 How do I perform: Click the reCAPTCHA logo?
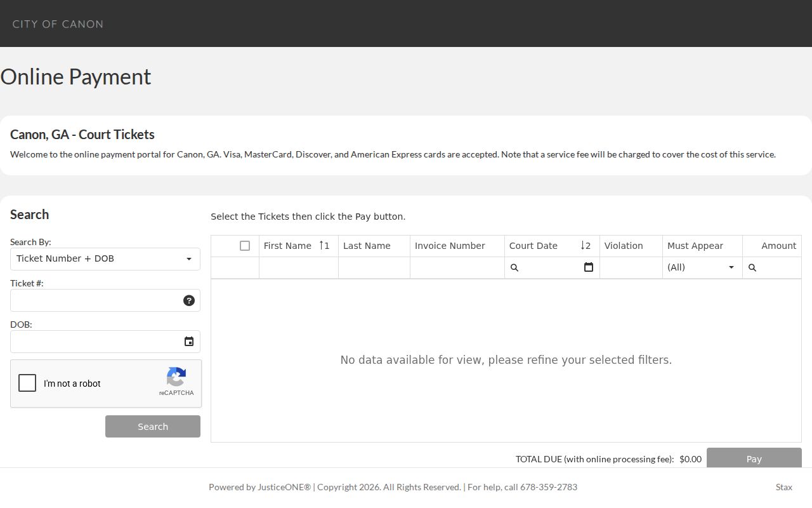[176, 377]
